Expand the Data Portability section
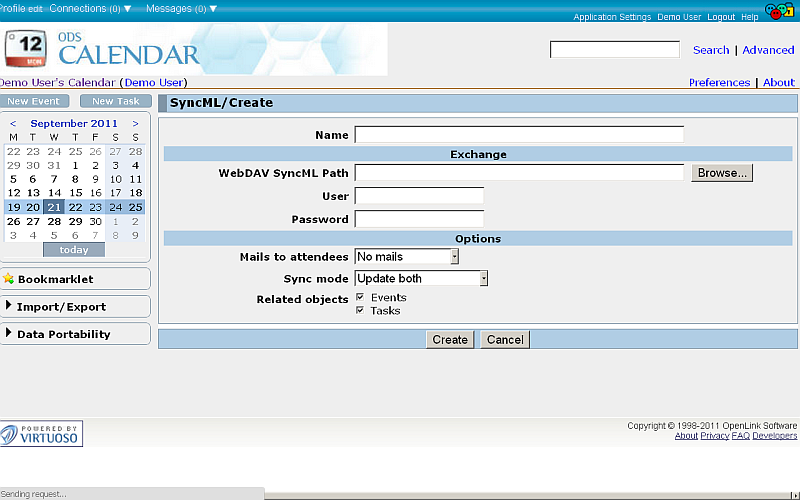Viewport: 800px width, 500px height. pyautogui.click(x=63, y=334)
